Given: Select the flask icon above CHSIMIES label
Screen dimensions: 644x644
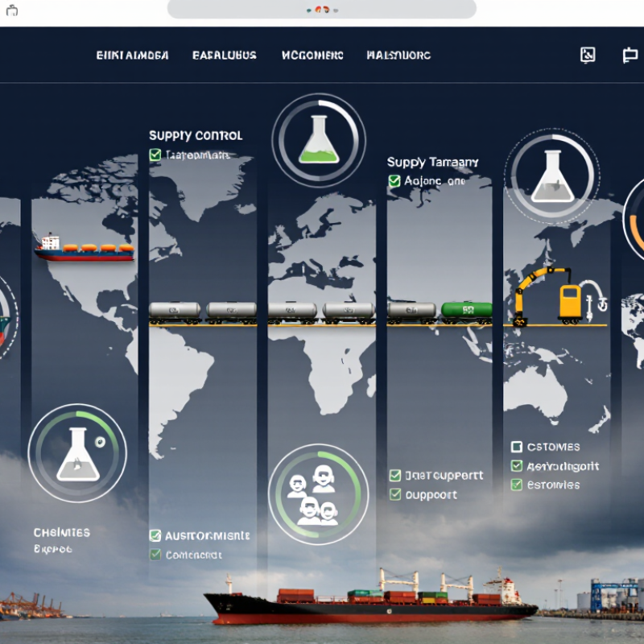Looking at the screenshot, I should (78, 454).
